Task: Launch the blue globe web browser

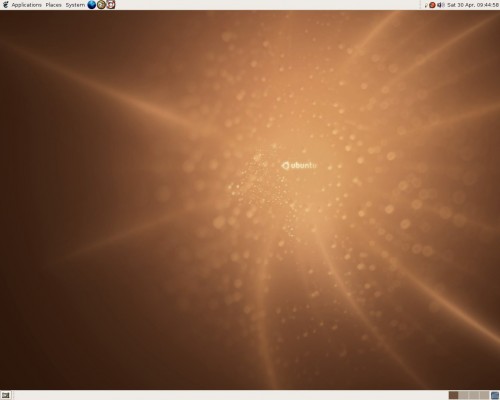Action: click(x=92, y=5)
